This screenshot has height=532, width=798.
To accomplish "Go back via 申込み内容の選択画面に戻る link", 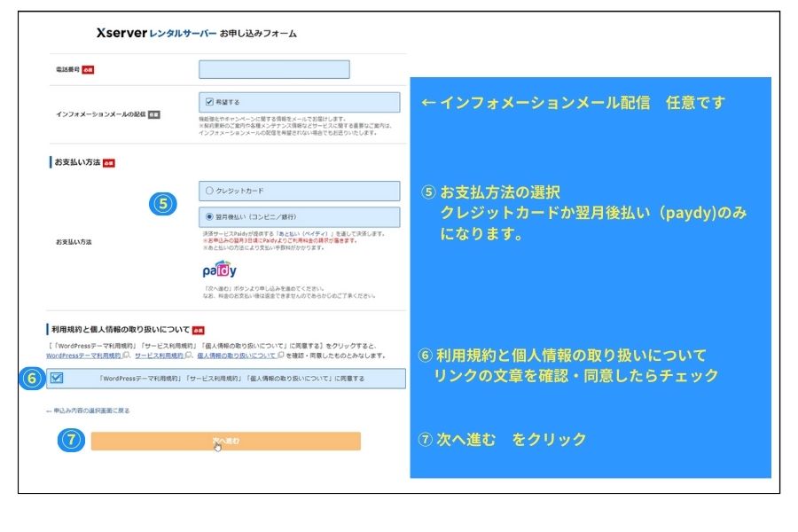I will (88, 411).
